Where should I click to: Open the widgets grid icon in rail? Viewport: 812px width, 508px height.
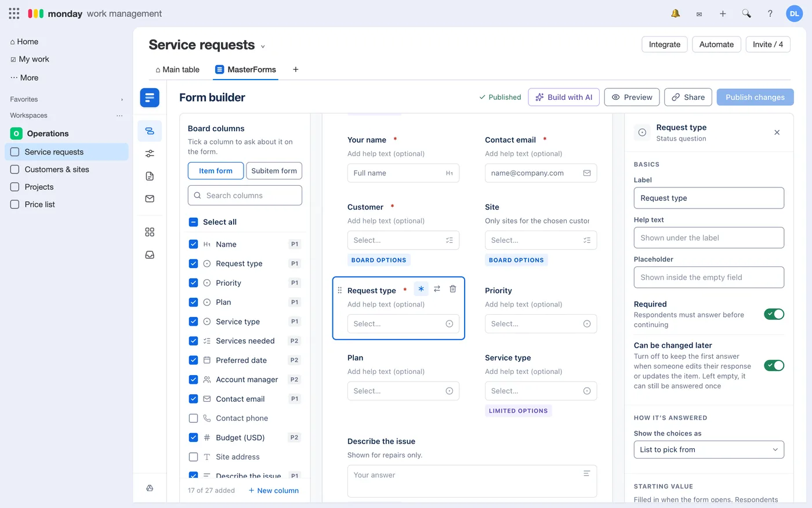click(150, 232)
